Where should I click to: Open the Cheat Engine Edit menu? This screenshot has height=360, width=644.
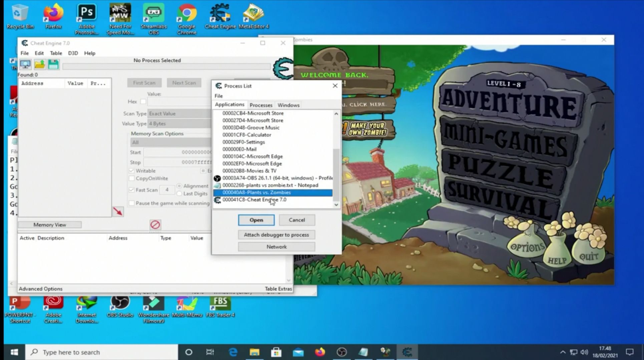click(39, 53)
